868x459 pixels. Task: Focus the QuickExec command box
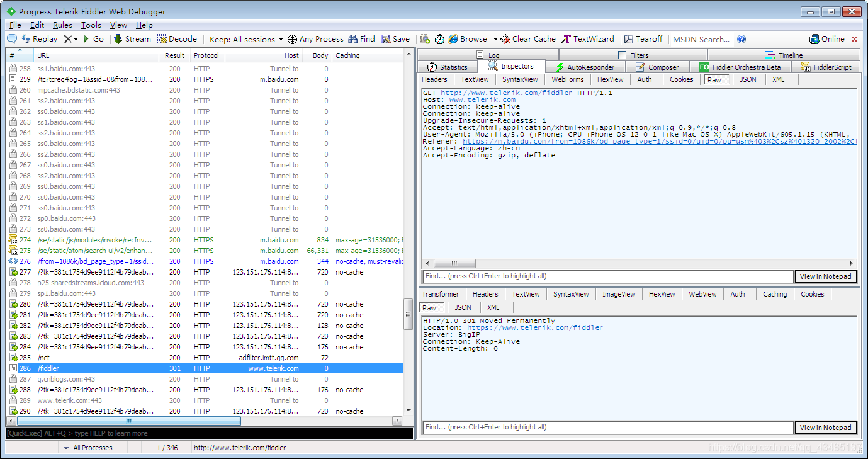tap(209, 433)
